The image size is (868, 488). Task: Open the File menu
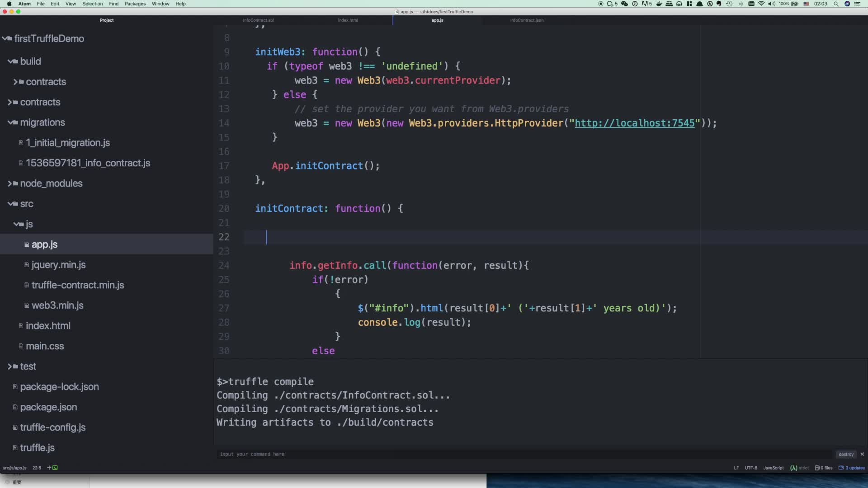point(41,4)
